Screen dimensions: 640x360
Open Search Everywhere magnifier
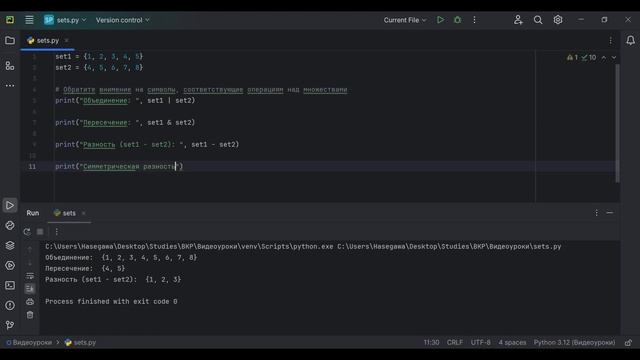(538, 20)
